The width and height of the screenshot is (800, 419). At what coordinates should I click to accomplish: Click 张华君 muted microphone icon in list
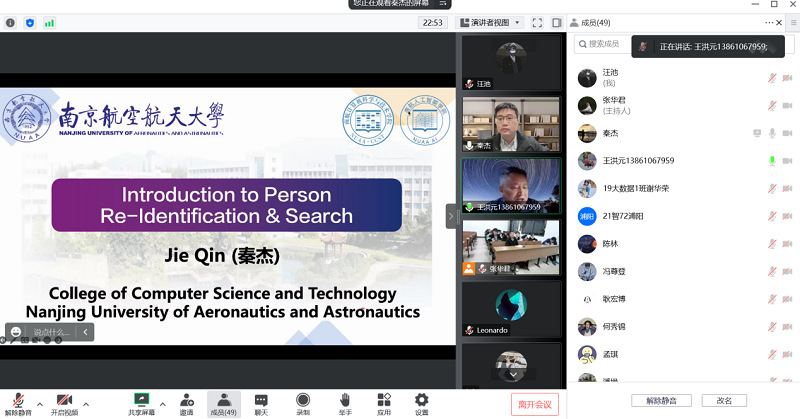click(x=772, y=105)
